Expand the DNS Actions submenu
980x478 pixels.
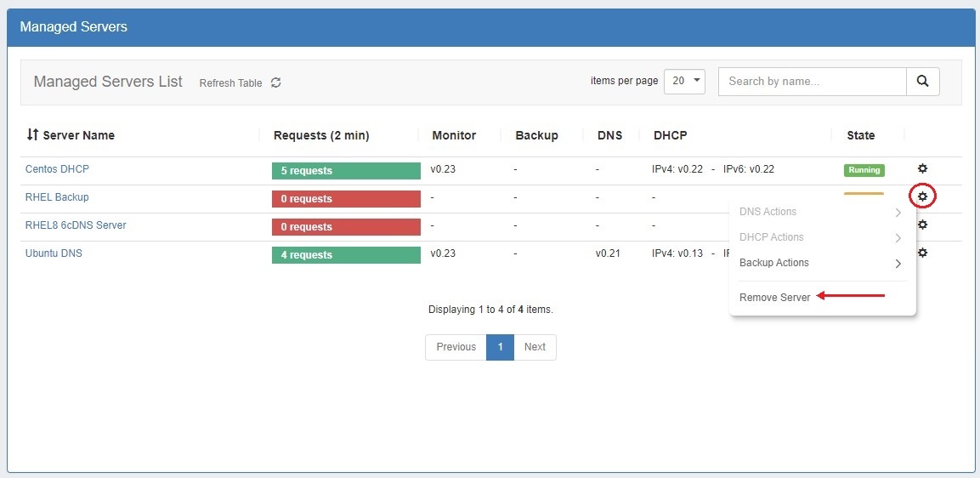820,212
